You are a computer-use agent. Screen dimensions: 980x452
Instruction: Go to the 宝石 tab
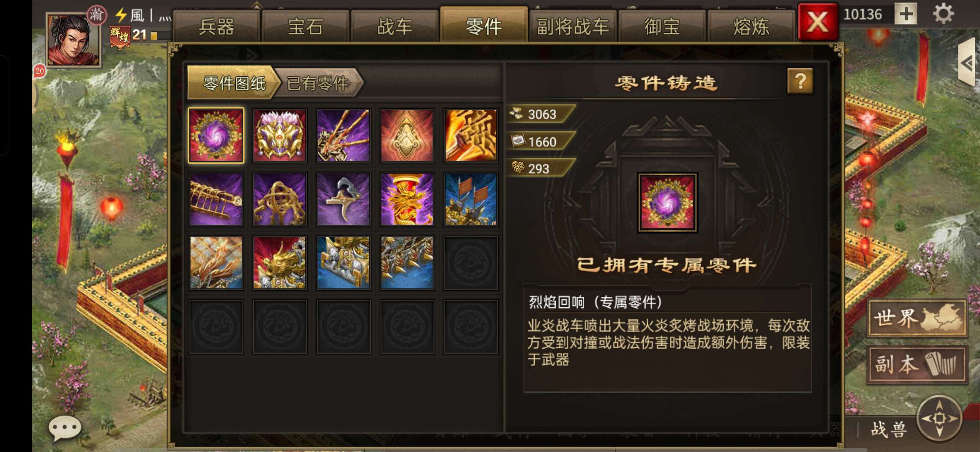[305, 27]
